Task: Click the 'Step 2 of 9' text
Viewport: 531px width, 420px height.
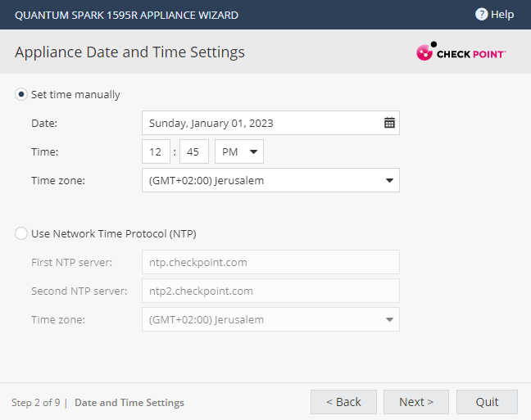Action: (35, 403)
